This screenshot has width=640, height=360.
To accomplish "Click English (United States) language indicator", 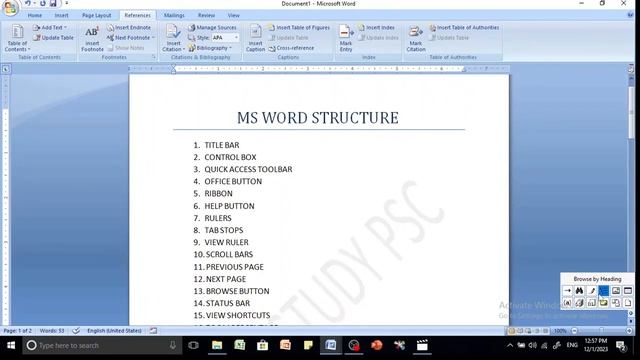I will pyautogui.click(x=114, y=331).
